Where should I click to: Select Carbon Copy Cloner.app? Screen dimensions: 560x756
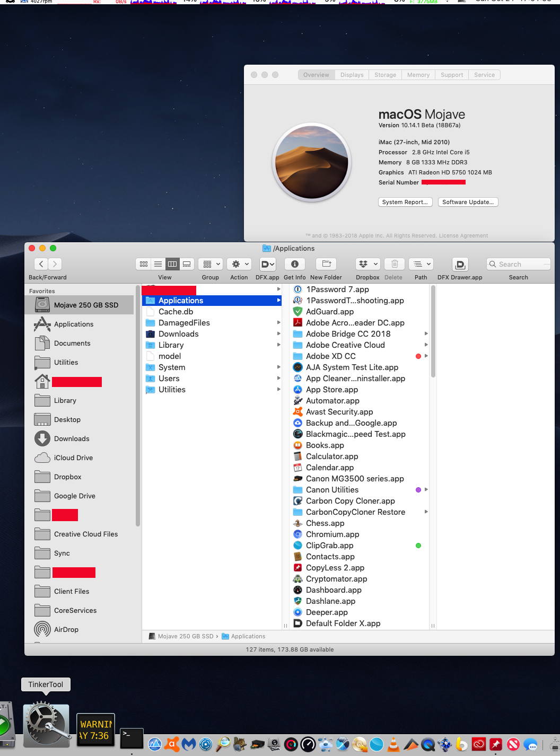tap(350, 501)
